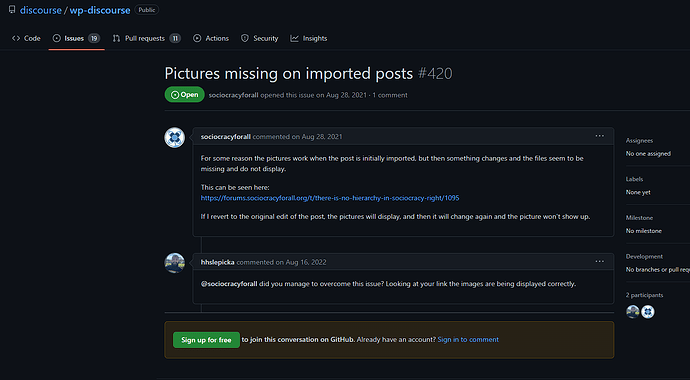This screenshot has width=690, height=380.
Task: Click first participant avatar in sidebar
Action: pos(633,312)
